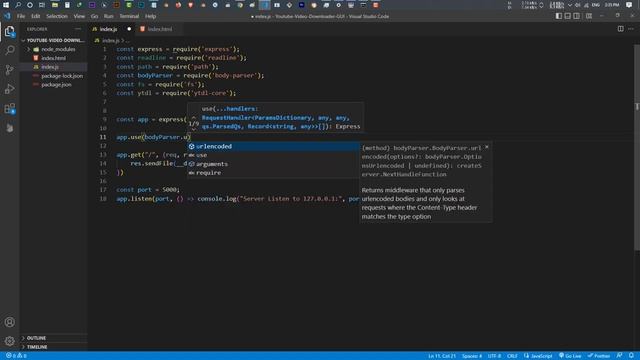The width and height of the screenshot is (640, 360).
Task: Click Spaces: 4 indentation setting
Action: point(472,356)
